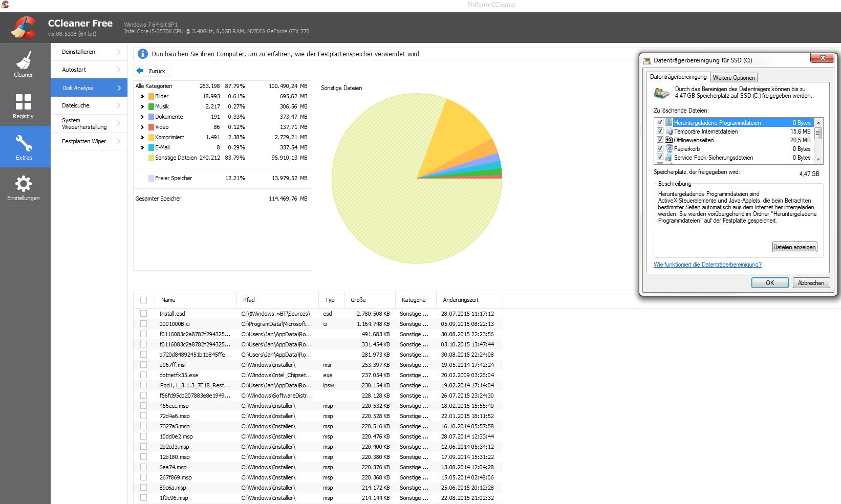Click the disk icon in the dialog title bar
841x504 pixels.
pyautogui.click(x=648, y=60)
